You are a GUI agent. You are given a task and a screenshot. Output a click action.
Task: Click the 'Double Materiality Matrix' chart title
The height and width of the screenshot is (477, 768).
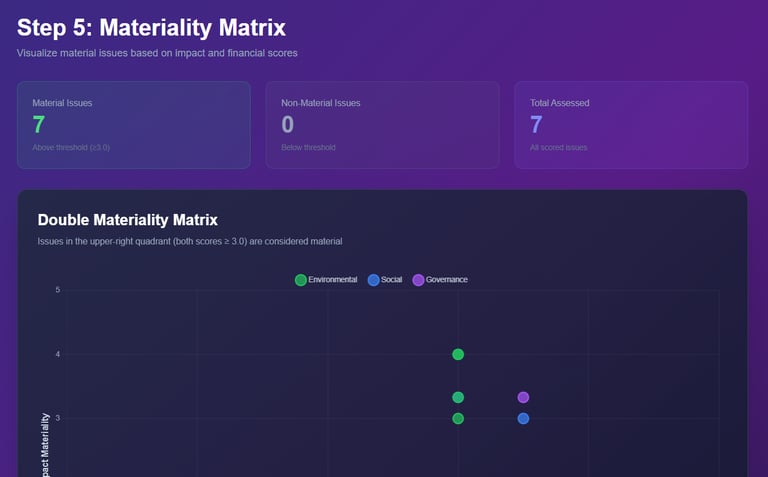(128, 220)
